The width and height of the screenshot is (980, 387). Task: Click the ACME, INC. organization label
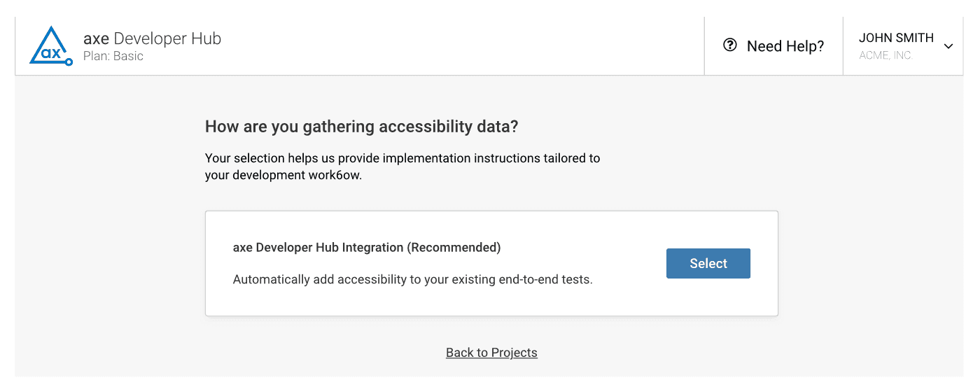[x=885, y=55]
